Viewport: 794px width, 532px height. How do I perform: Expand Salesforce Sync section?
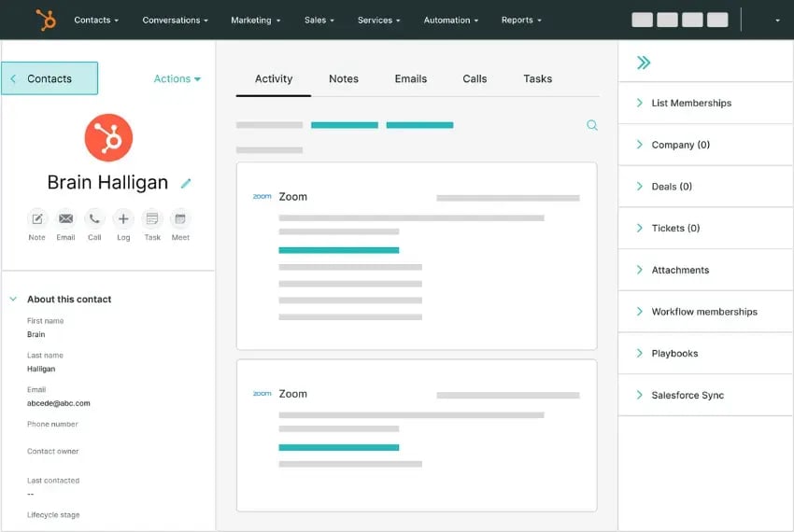coord(705,396)
